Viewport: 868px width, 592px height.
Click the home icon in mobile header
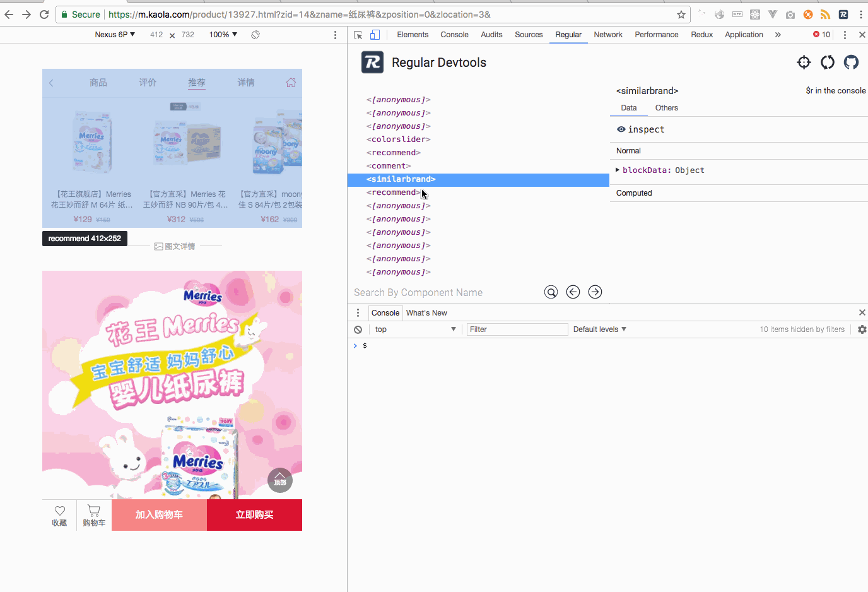(x=290, y=83)
